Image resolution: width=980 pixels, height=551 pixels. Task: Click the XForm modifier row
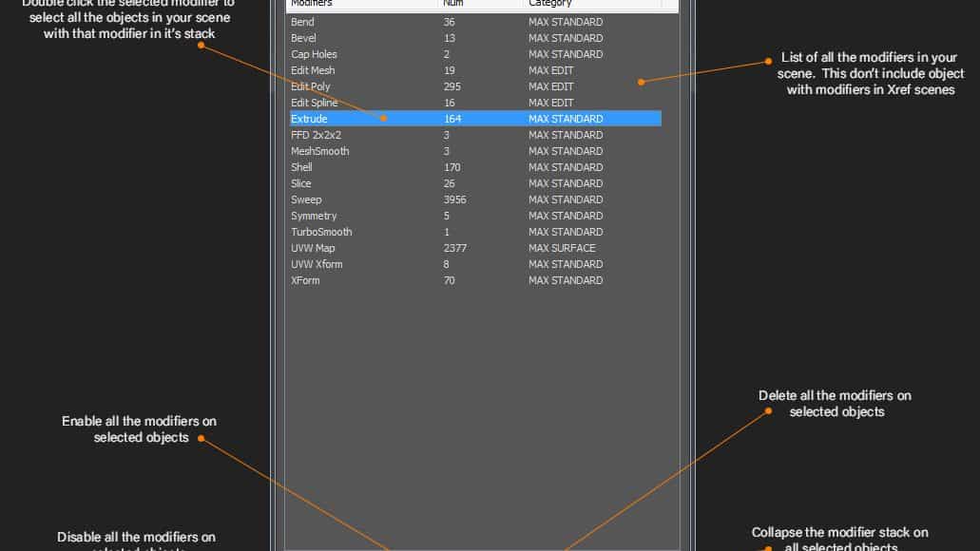click(x=306, y=280)
